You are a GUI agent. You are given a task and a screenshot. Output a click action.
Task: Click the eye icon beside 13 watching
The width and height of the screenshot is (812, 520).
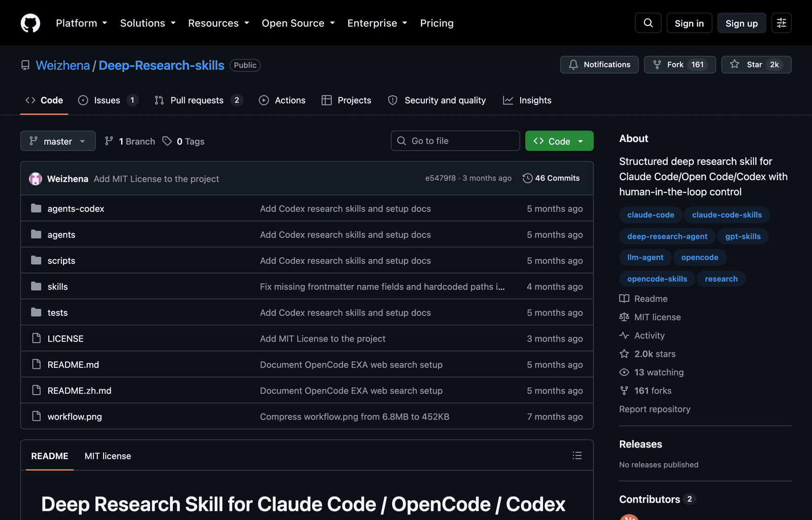coord(624,372)
